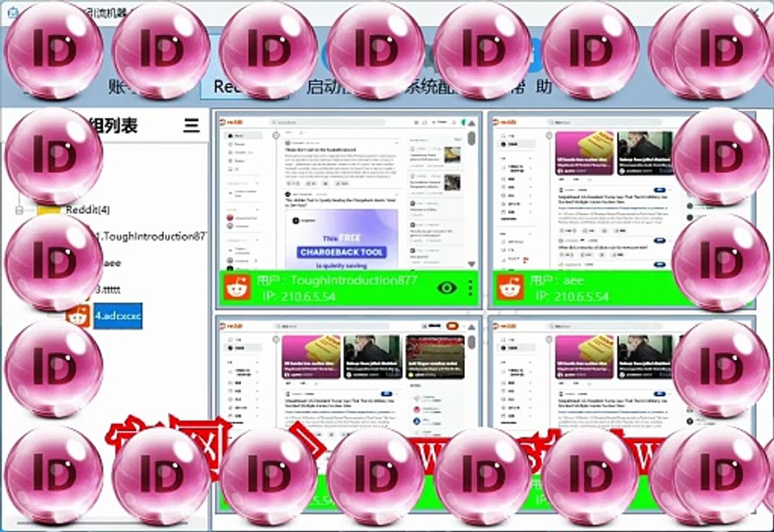
Task: Click the first blue Join pill in aee panel
Action: 659,190
